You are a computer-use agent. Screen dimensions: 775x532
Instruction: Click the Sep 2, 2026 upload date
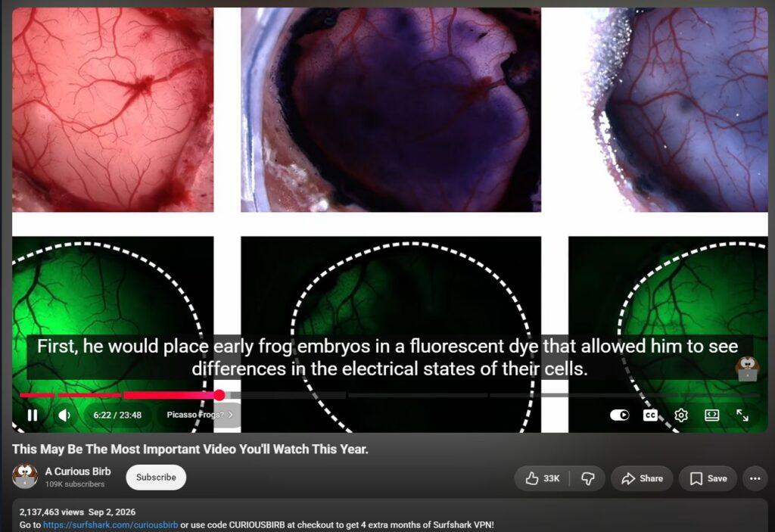pyautogui.click(x=112, y=512)
